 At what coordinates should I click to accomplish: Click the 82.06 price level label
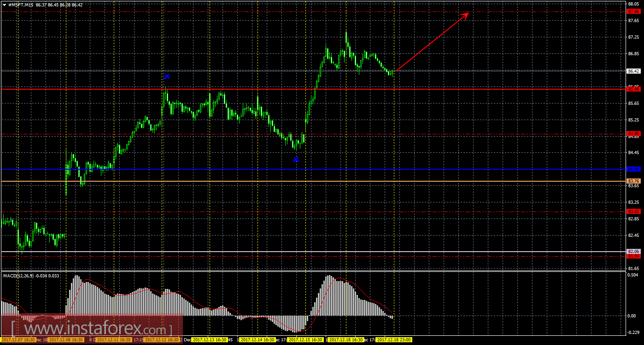[633, 251]
